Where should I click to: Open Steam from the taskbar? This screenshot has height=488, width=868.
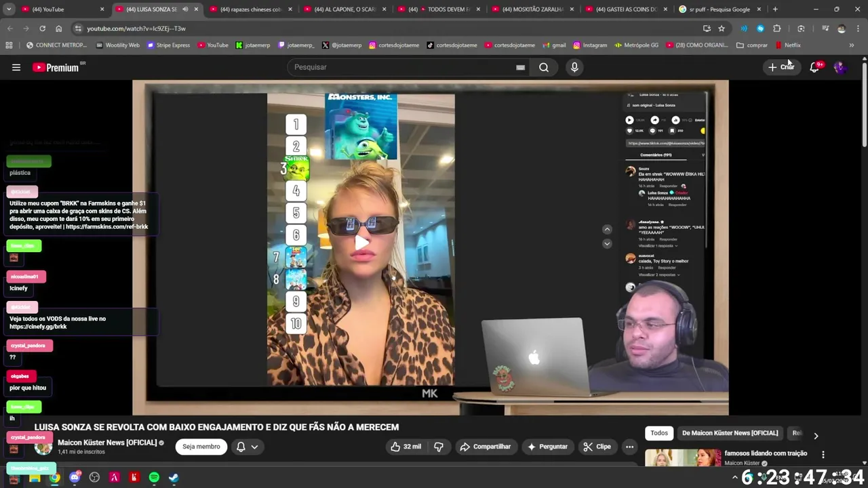174,477
